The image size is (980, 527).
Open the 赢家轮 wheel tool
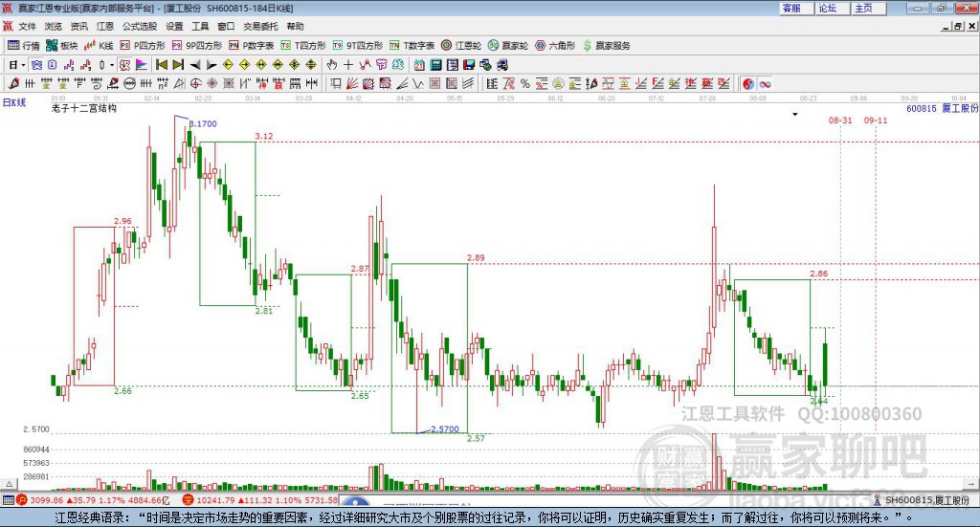pyautogui.click(x=508, y=46)
